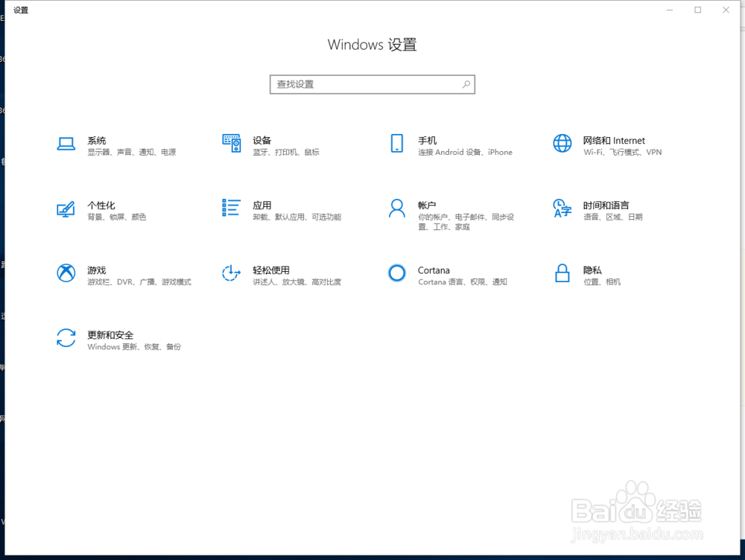This screenshot has height=560, width=745.
Task: Click description 蓝牙、打印机、鼠标
Action: (286, 152)
